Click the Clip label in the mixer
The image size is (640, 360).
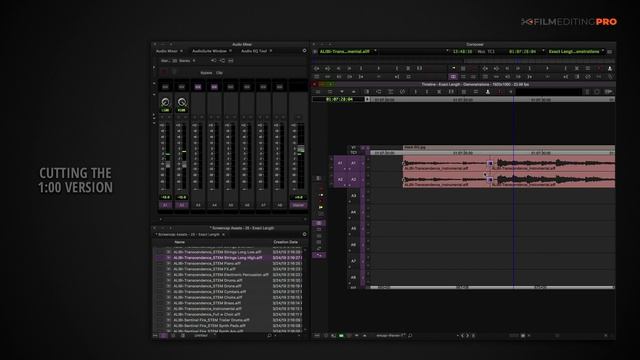click(219, 73)
